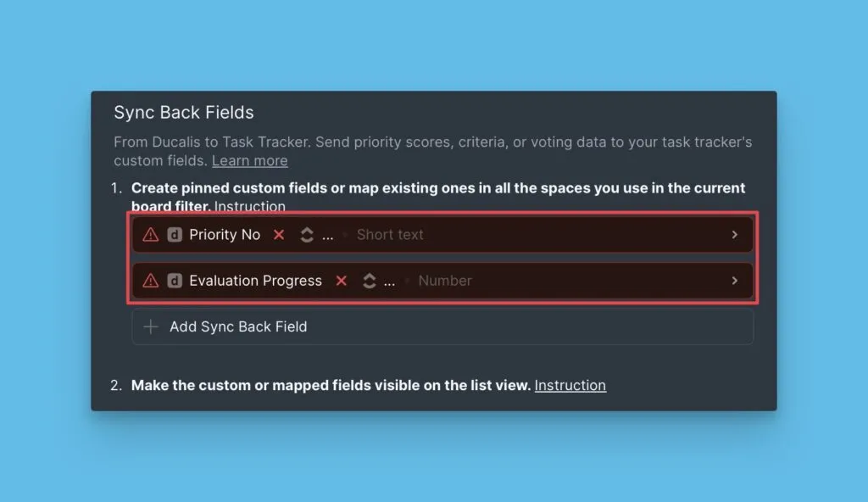The width and height of the screenshot is (868, 502).
Task: Click the warning triangle beside Evaluation Progress
Action: [151, 281]
